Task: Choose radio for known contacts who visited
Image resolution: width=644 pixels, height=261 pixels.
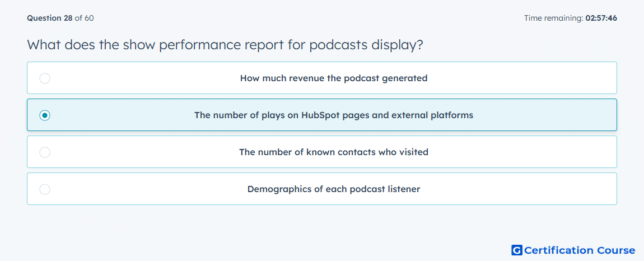Action: 45,152
